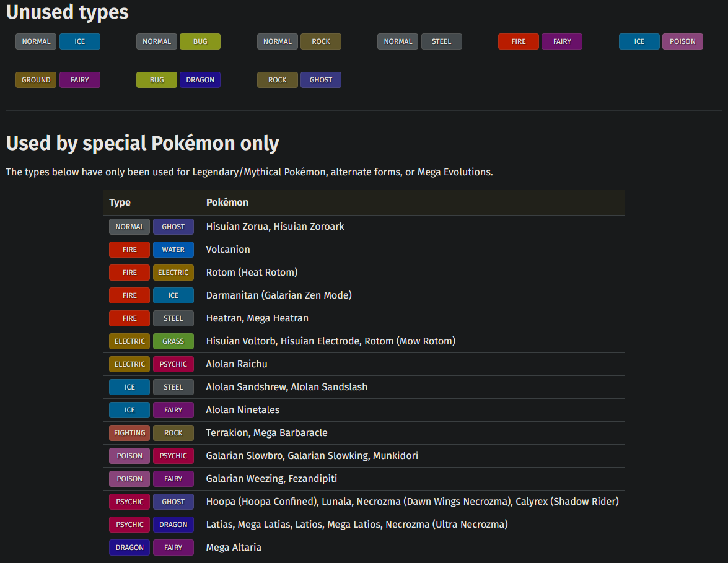Click the ELECTRIC badge in the Heat Rotom row
The image size is (728, 563).
pos(173,273)
